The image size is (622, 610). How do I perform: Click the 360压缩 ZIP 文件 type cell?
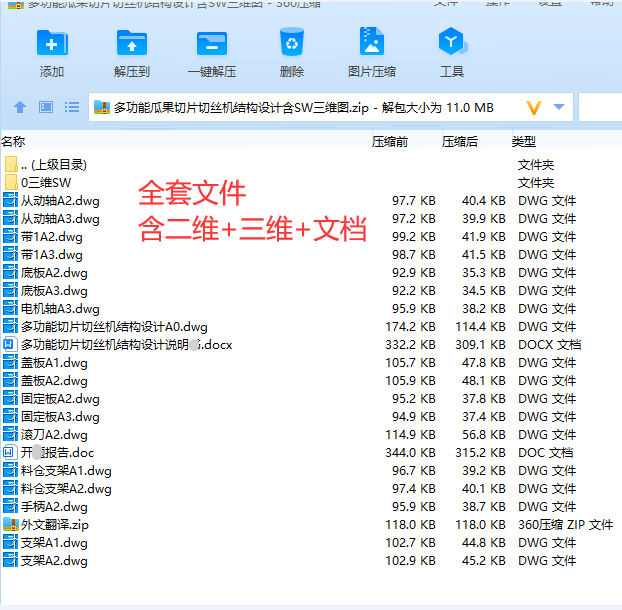pos(566,525)
